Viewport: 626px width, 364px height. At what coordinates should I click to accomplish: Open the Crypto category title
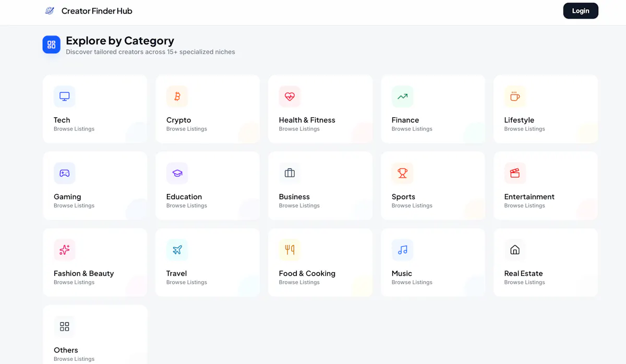point(179,120)
